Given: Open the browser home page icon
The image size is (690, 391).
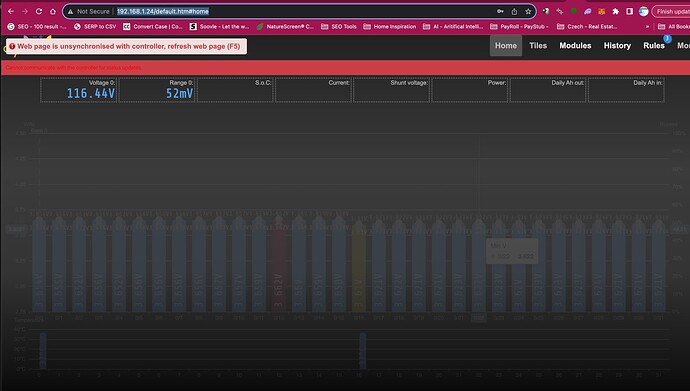Looking at the screenshot, I should [53, 11].
